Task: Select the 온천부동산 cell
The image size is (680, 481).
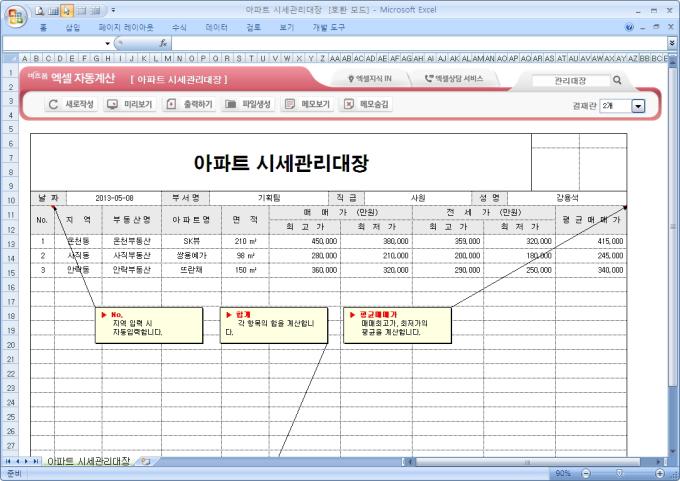Action: click(x=131, y=241)
